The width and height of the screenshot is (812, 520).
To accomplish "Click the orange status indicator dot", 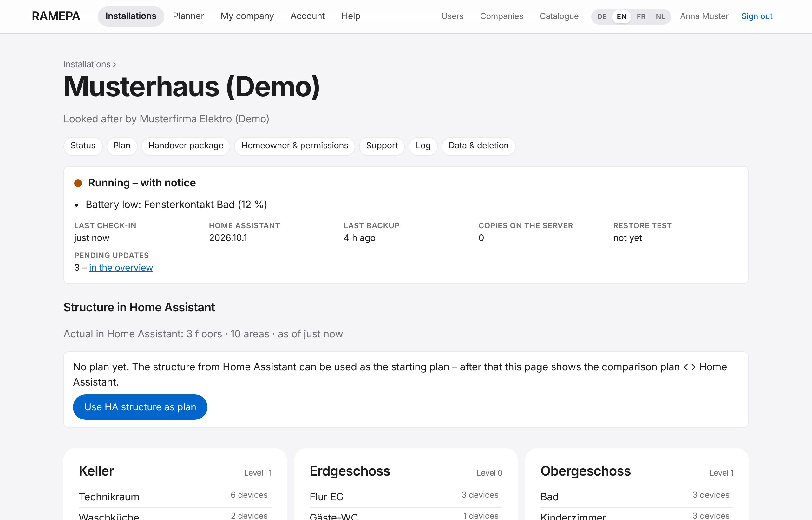I will [78, 183].
